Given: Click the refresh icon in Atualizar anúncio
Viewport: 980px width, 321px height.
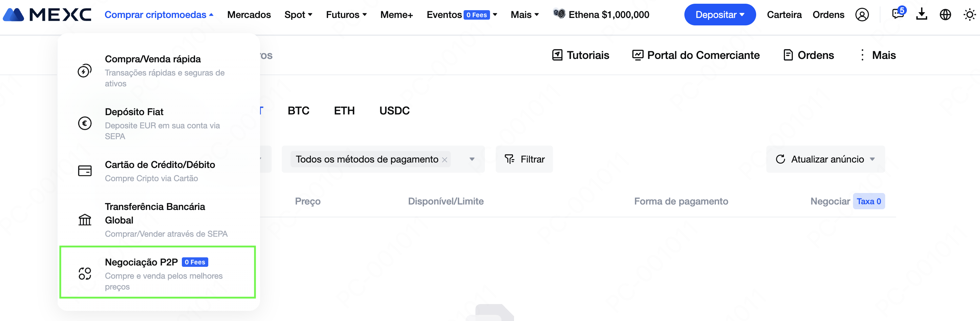Looking at the screenshot, I should (x=780, y=159).
